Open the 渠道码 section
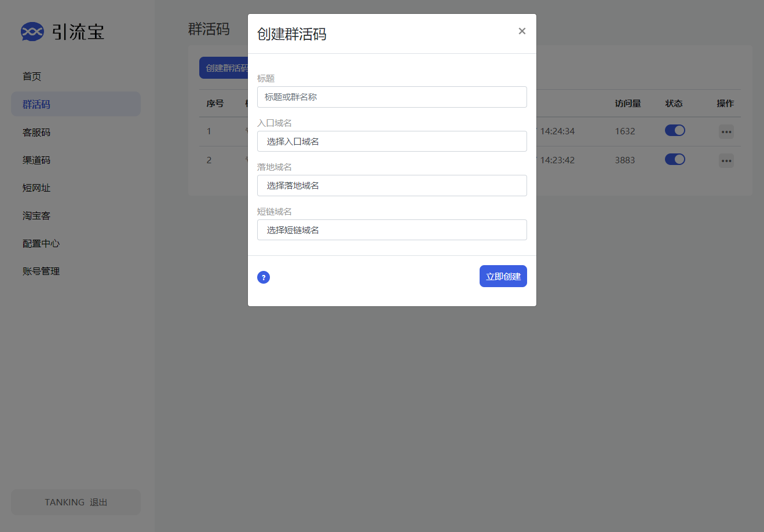This screenshot has height=532, width=764. 36,160
